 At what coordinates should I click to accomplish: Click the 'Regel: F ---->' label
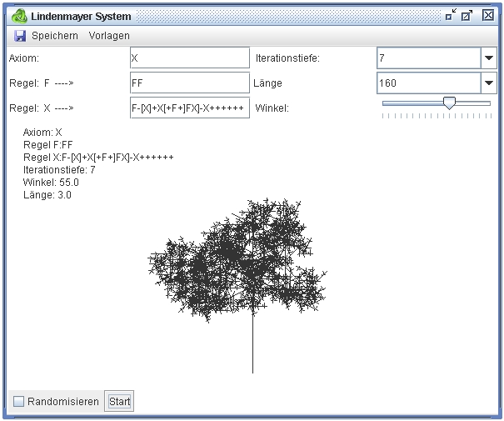pyautogui.click(x=42, y=83)
